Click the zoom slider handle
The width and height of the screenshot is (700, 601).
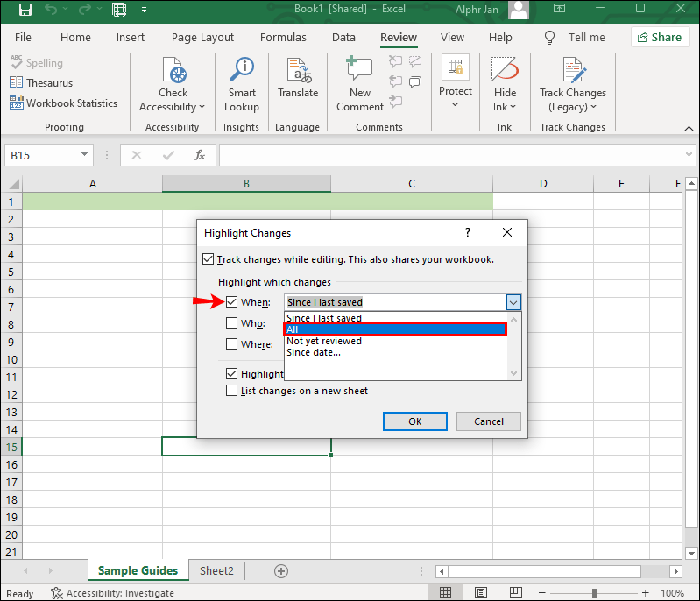(x=594, y=593)
